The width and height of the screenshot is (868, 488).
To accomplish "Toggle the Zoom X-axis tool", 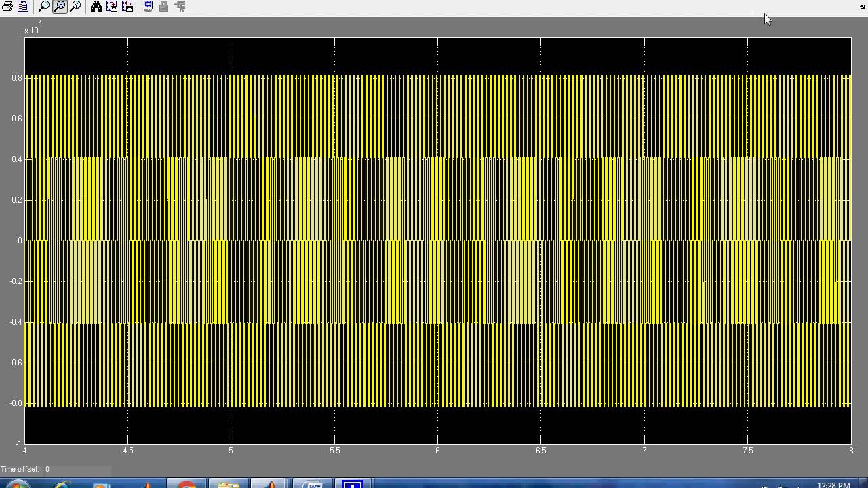I will tap(60, 6).
